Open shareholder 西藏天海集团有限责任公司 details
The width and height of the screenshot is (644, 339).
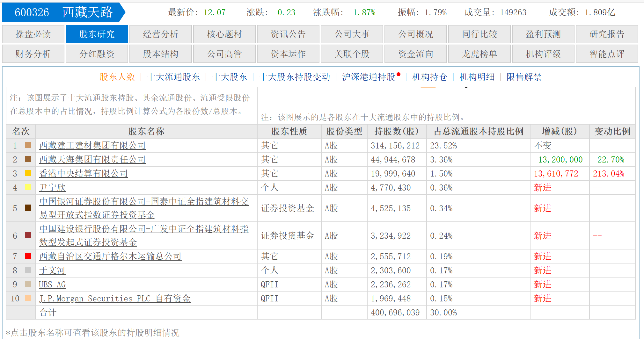tap(92, 160)
